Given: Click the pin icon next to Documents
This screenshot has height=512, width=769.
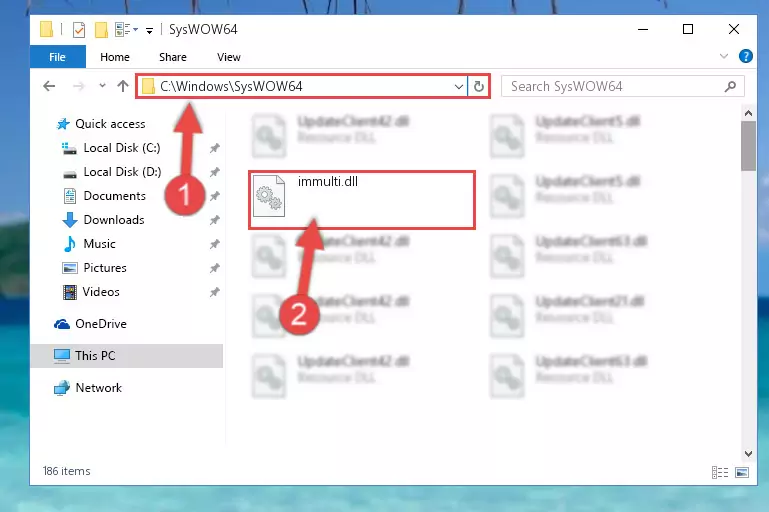Looking at the screenshot, I should coord(214,196).
